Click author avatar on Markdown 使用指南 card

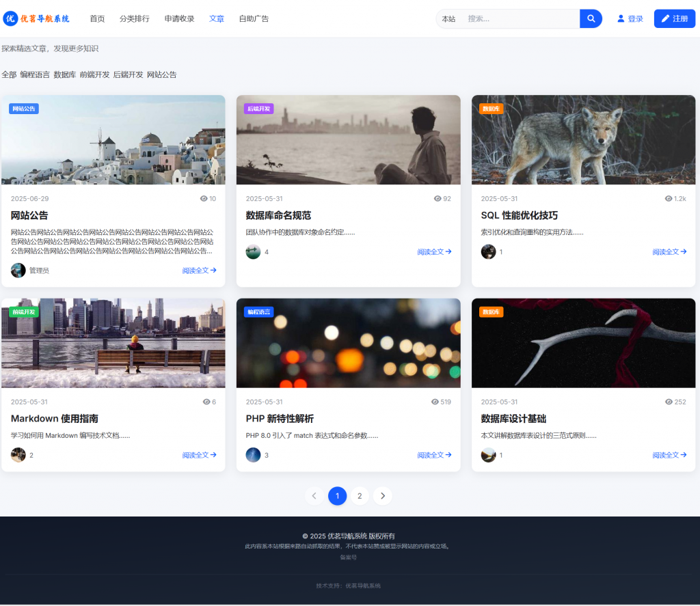[18, 455]
